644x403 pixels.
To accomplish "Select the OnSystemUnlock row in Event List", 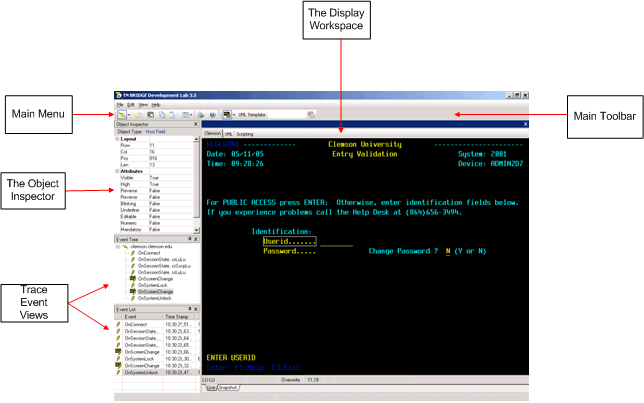I will 157,373.
